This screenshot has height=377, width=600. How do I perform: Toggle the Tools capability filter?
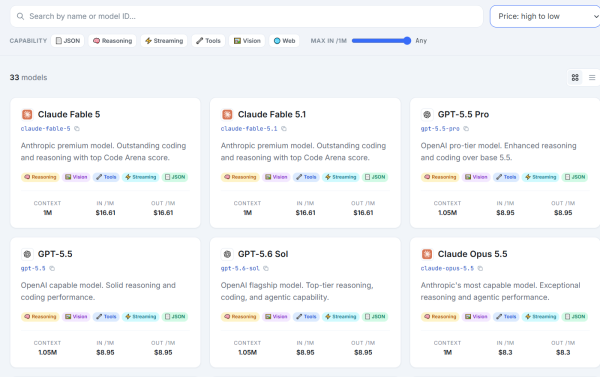point(208,41)
